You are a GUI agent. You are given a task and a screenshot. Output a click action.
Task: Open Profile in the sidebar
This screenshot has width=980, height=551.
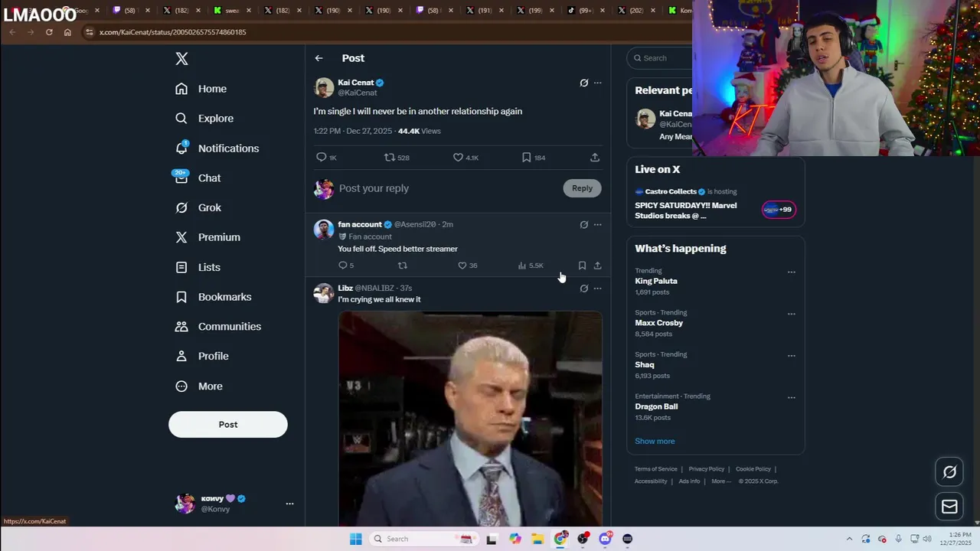coord(201,356)
